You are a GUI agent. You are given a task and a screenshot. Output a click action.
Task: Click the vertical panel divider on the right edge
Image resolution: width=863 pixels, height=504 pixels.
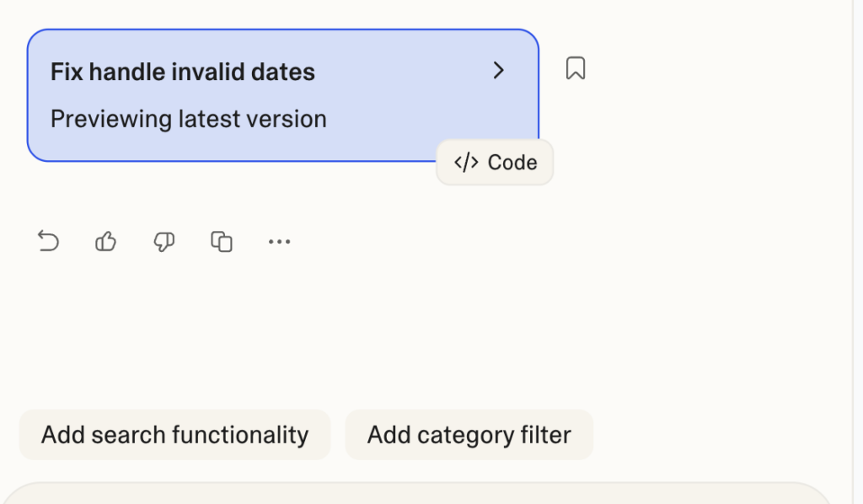click(853, 252)
